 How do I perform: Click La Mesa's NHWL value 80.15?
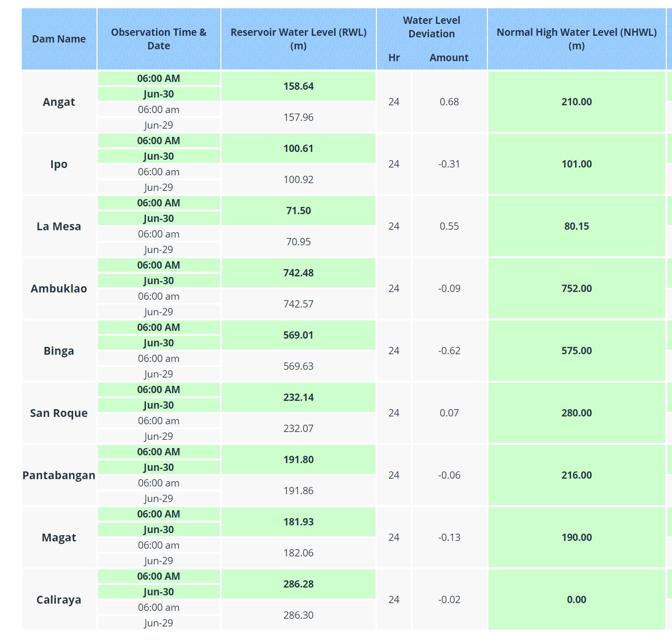pyautogui.click(x=576, y=226)
